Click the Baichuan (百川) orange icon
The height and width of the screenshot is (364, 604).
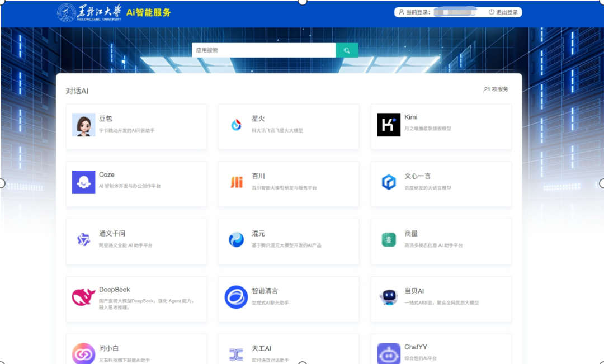[x=236, y=182]
